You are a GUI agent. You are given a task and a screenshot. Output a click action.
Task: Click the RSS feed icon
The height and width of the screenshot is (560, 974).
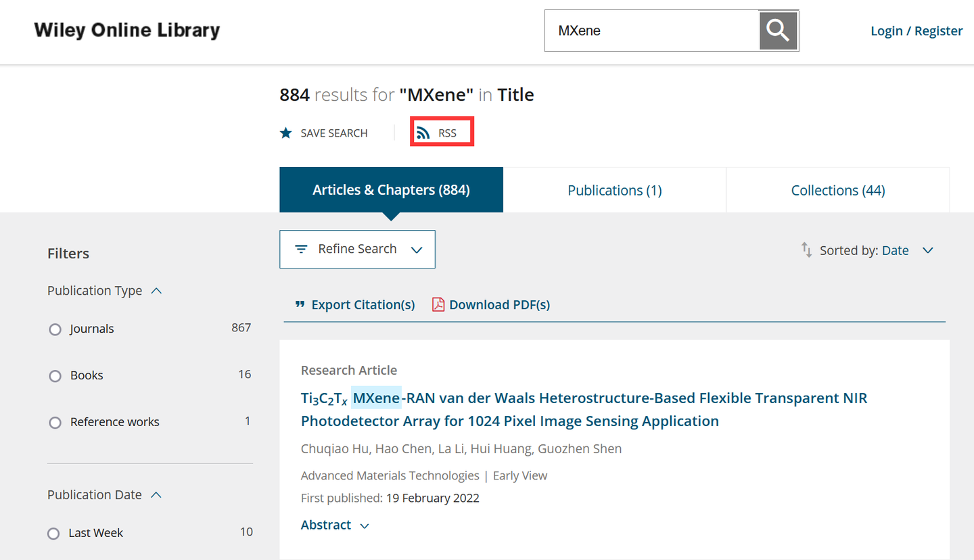pos(423,133)
